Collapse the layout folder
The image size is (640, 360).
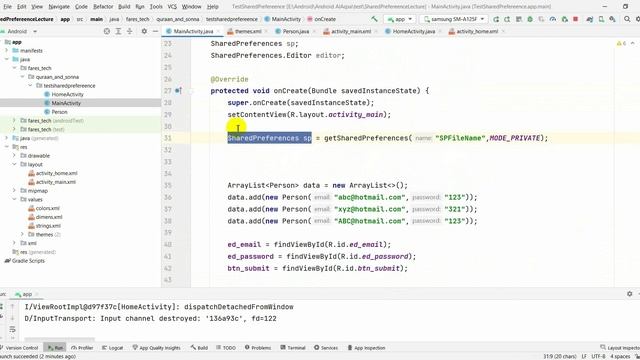(x=14, y=164)
